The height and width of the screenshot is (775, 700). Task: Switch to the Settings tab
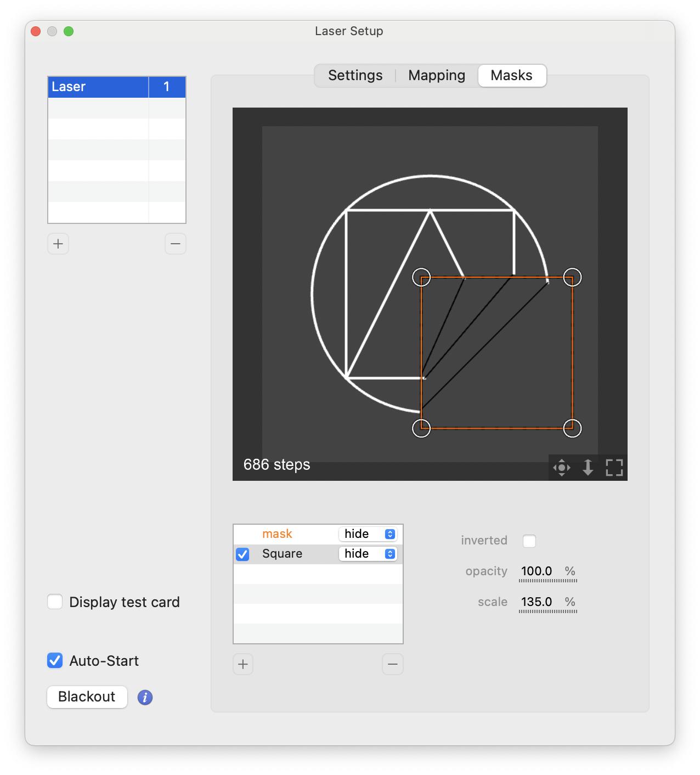coord(355,75)
